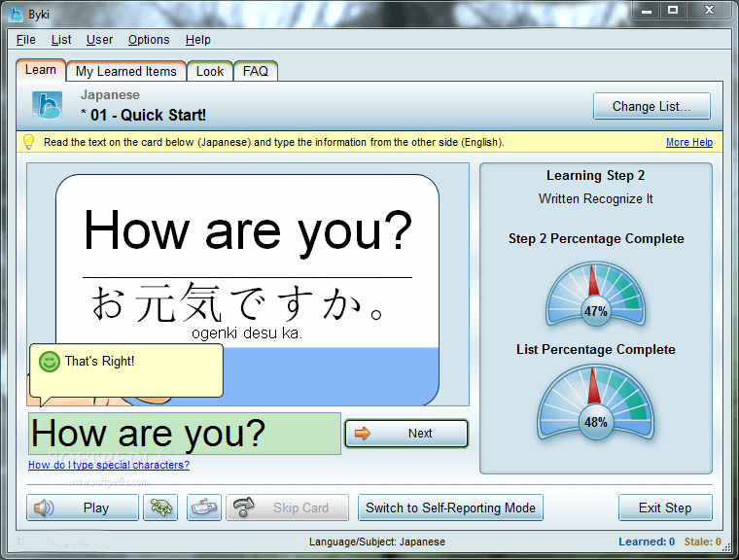
Task: Click the light bulb hint icon
Action: pyautogui.click(x=28, y=142)
